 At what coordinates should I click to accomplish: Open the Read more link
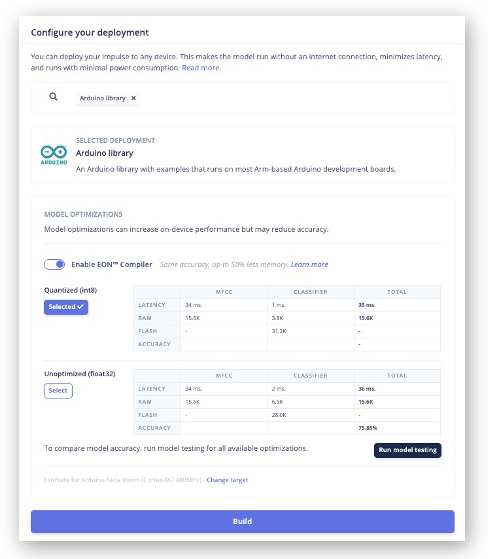(x=201, y=68)
